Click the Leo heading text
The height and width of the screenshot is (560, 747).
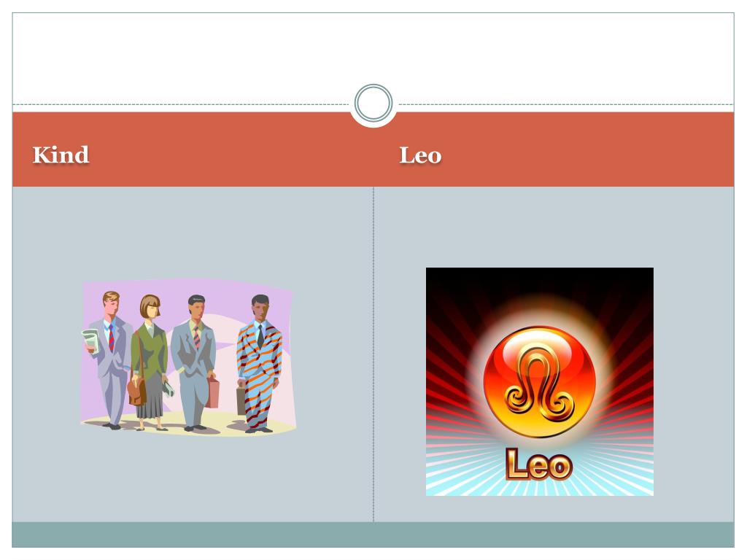pos(420,155)
